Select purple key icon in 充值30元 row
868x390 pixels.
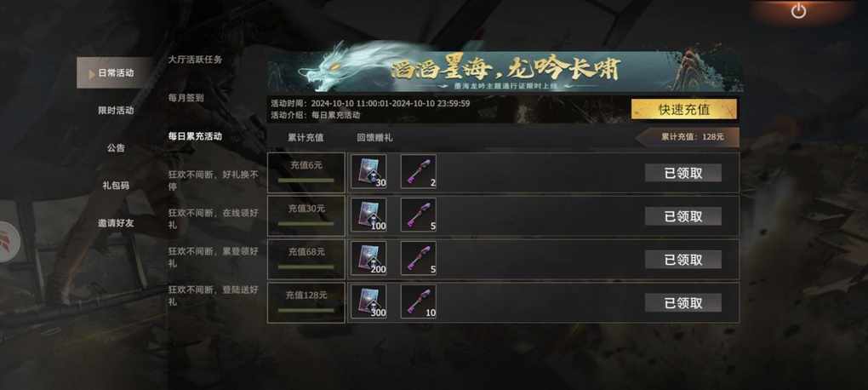pyautogui.click(x=419, y=215)
